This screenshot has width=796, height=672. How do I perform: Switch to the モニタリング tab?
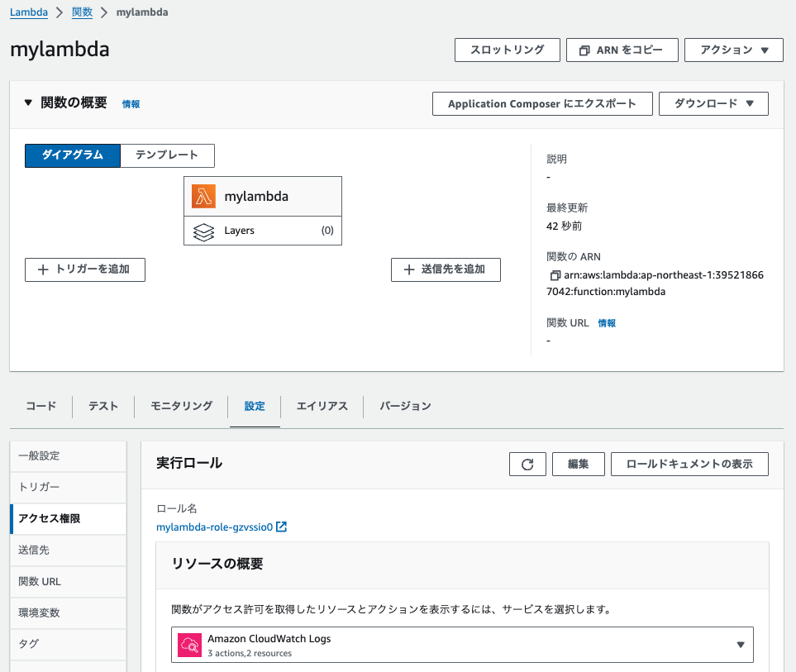180,406
